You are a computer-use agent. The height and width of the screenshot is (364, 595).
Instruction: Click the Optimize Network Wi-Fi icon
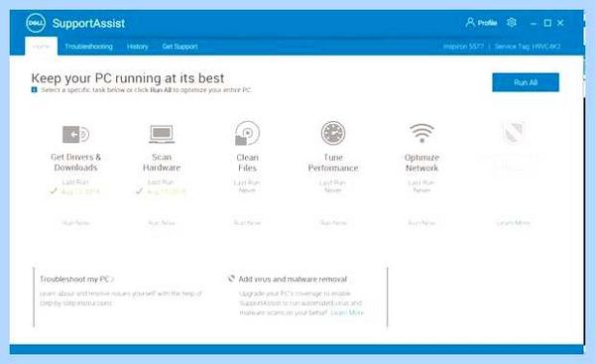click(x=421, y=133)
